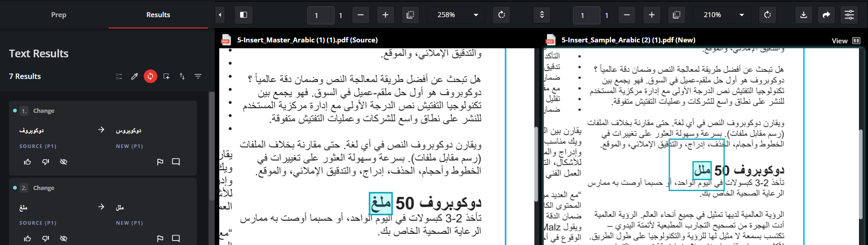This screenshot has height=245, width=868.
Task: Open the 210% zoom dropdown
Action: point(722,15)
